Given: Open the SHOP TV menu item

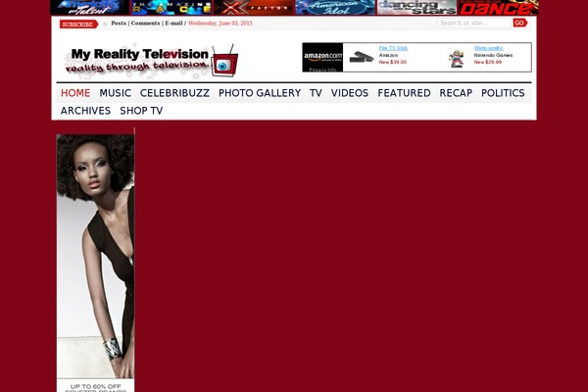Looking at the screenshot, I should tap(141, 111).
